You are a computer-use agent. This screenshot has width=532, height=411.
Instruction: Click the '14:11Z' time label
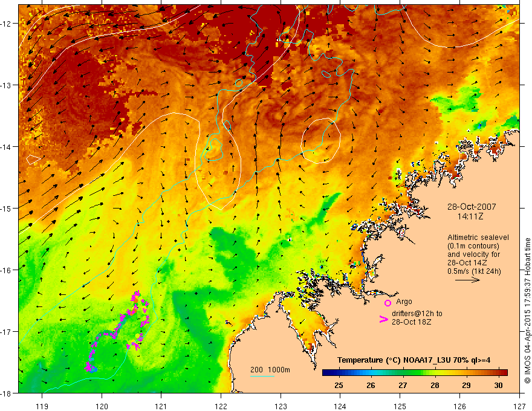click(470, 216)
